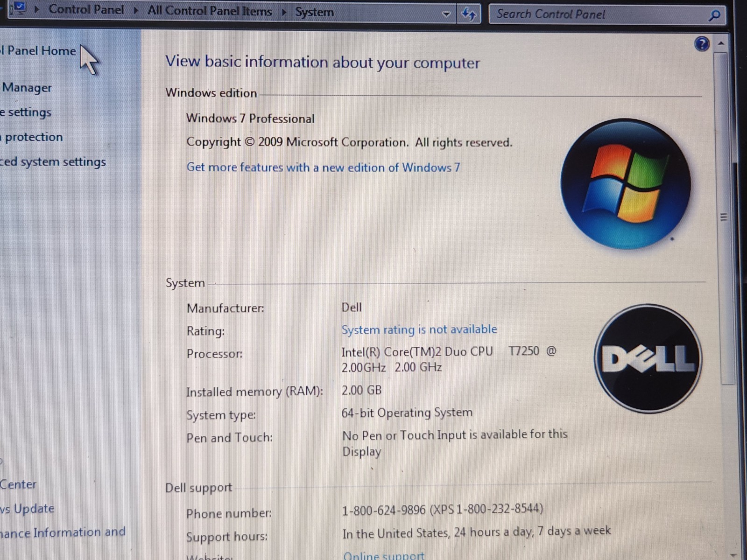Open Control Panel Home link
The width and height of the screenshot is (747, 560).
38,50
